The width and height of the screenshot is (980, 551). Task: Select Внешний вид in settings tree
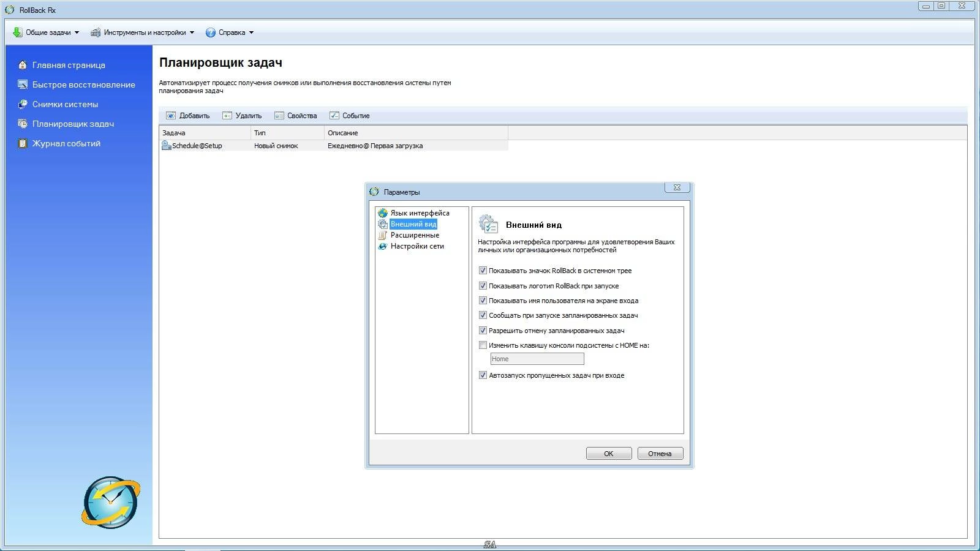(413, 224)
